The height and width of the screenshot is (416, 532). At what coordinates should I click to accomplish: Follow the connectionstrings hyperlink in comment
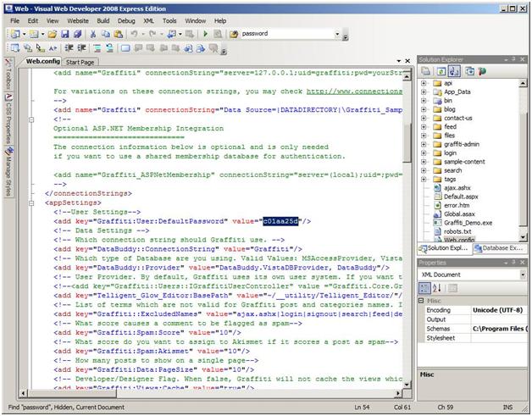354,92
